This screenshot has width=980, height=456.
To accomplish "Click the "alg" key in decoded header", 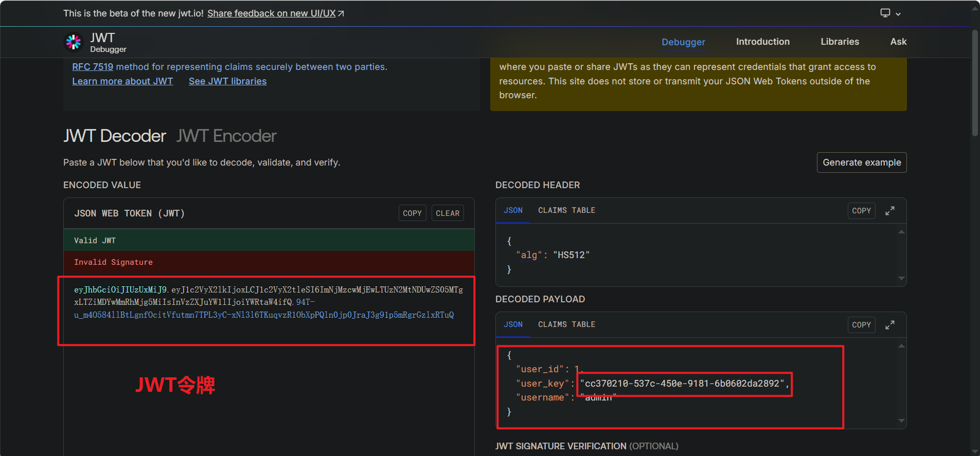I will [x=529, y=255].
